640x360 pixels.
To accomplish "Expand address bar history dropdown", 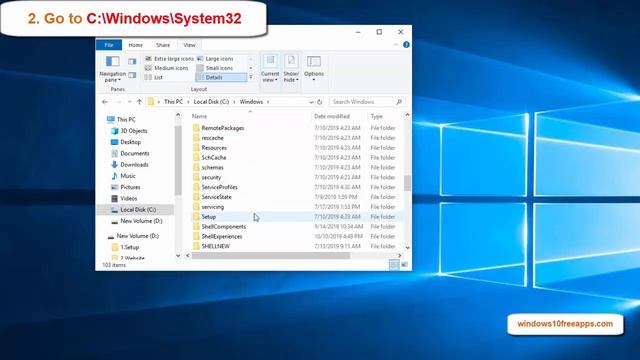I will [x=311, y=102].
